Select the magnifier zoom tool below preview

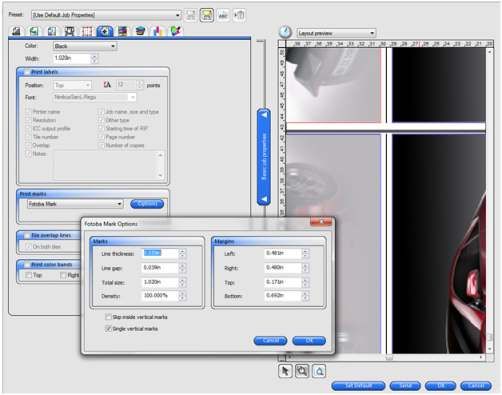[x=302, y=371]
